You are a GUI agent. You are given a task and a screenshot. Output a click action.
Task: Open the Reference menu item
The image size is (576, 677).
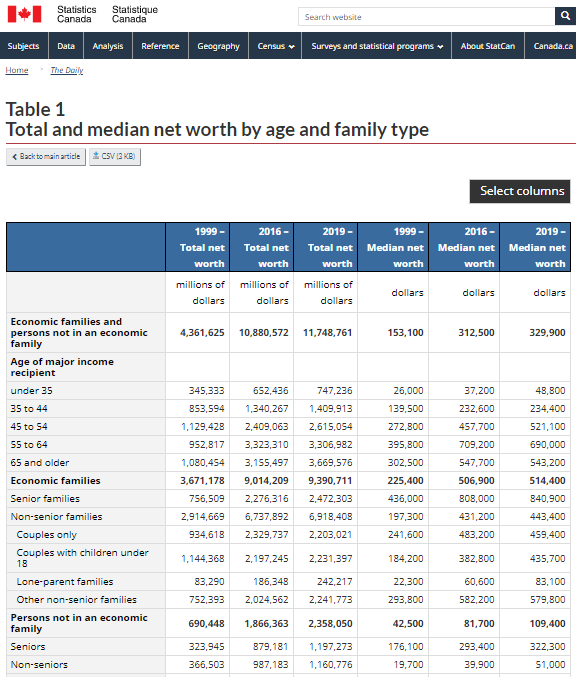pos(160,46)
